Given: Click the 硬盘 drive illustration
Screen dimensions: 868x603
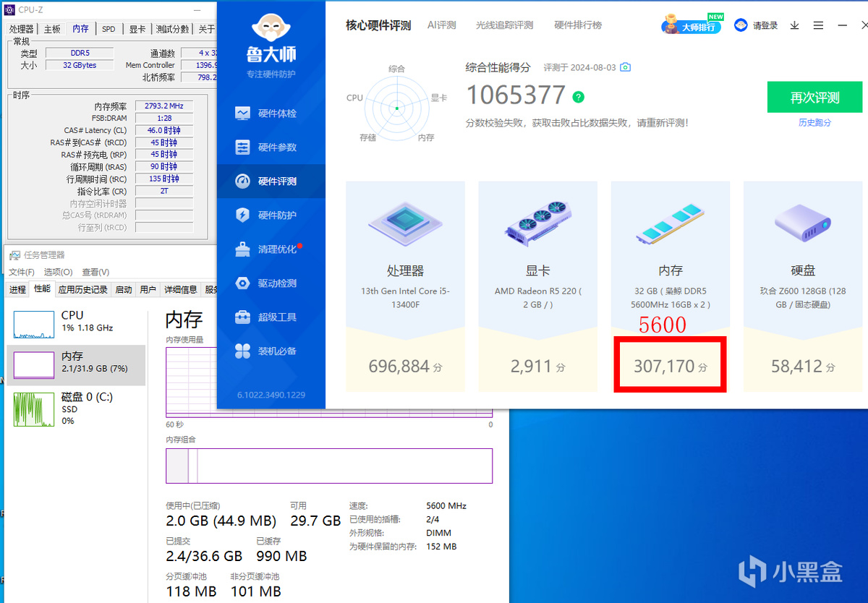Looking at the screenshot, I should (803, 222).
